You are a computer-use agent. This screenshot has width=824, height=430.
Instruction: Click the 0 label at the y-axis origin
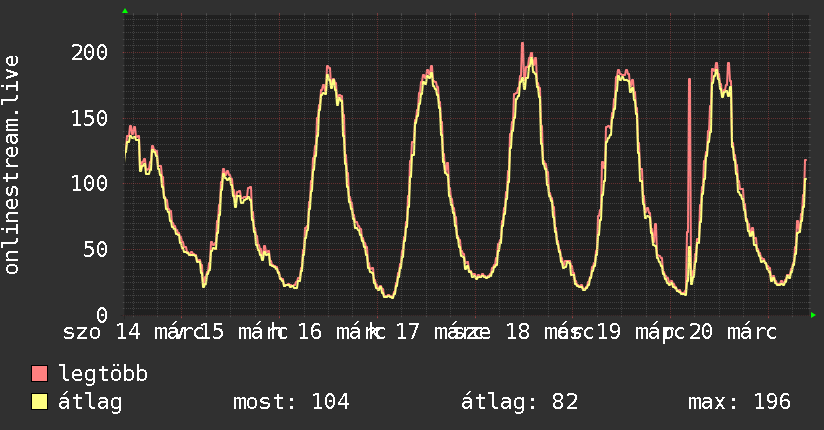pyautogui.click(x=102, y=314)
